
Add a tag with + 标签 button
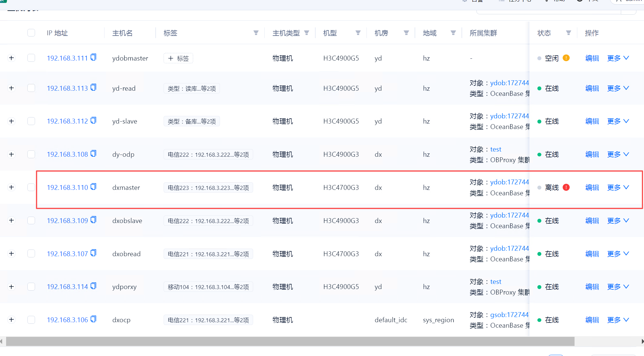point(178,58)
